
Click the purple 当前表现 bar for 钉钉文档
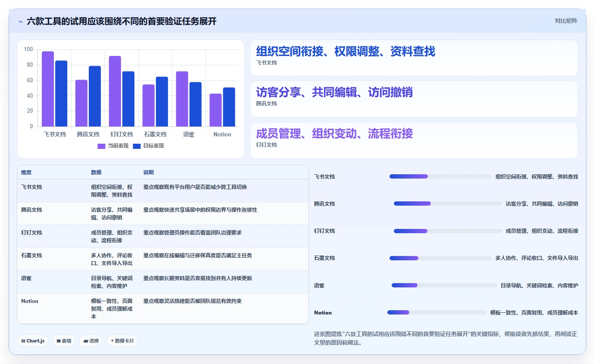pyautogui.click(x=115, y=91)
